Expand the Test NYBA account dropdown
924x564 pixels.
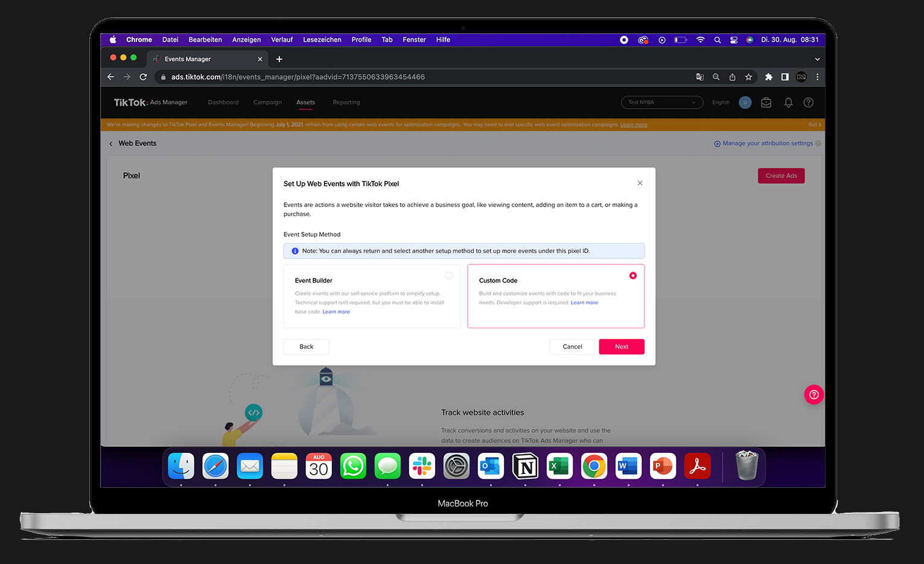pyautogui.click(x=662, y=103)
